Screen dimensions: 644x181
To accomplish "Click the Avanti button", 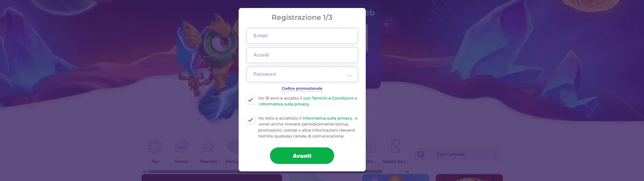I will 302,156.
